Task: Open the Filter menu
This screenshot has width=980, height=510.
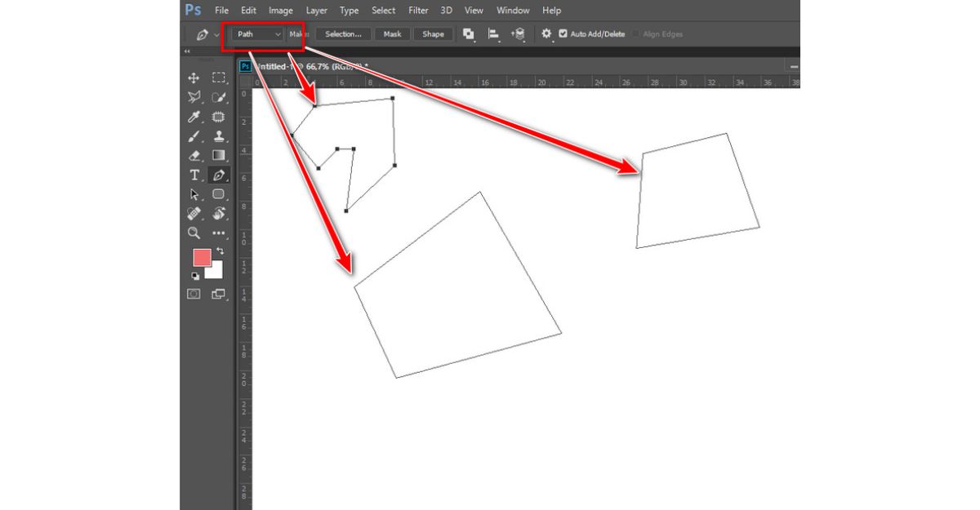Action: 418,11
